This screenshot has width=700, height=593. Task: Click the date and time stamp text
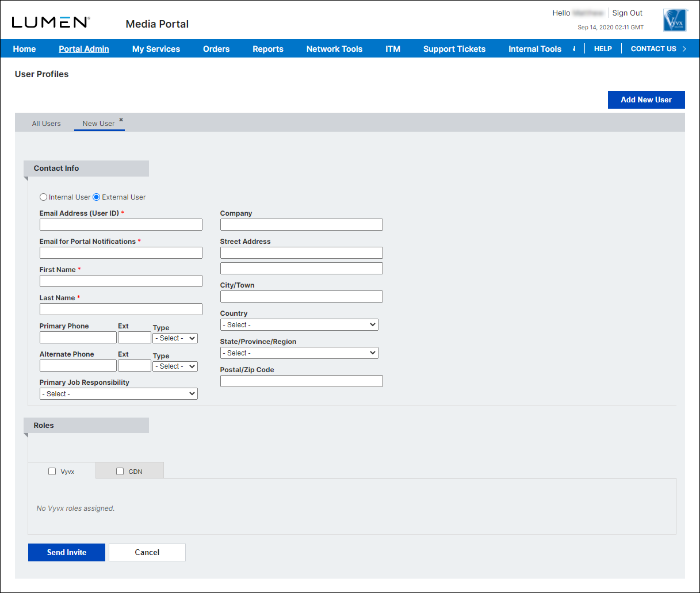[x=610, y=28]
